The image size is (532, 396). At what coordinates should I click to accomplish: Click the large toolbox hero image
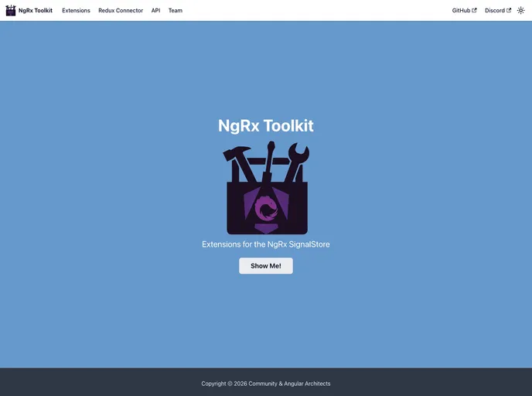pos(266,188)
